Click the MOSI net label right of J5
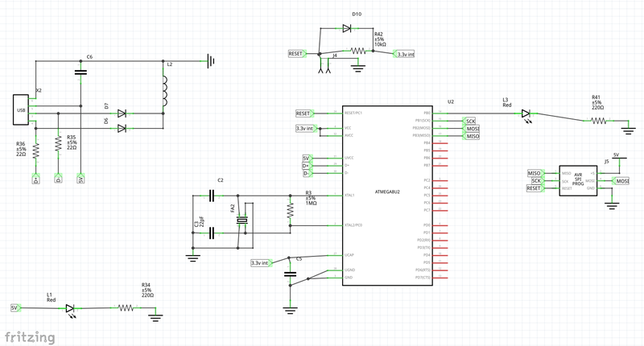This screenshot has height=346, width=644. [621, 181]
